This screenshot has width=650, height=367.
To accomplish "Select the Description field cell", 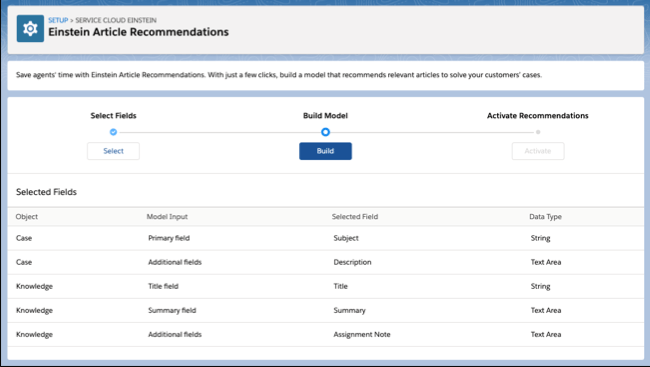I will (x=352, y=262).
